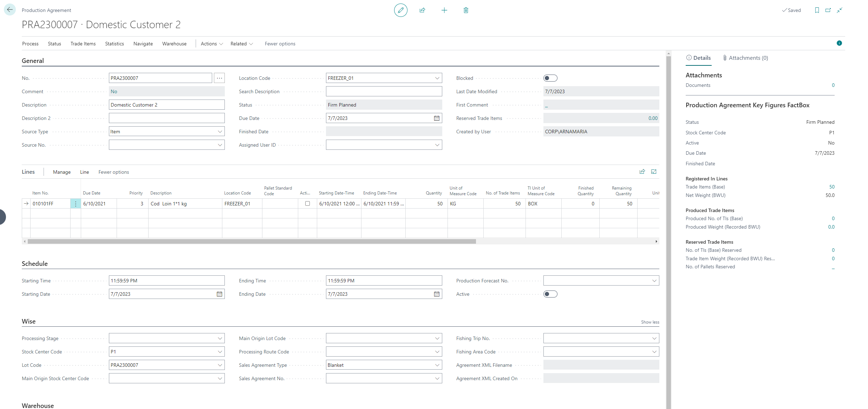Screen dimensions: 868x409
Task: Open Due Date calendar picker
Action: pos(437,118)
